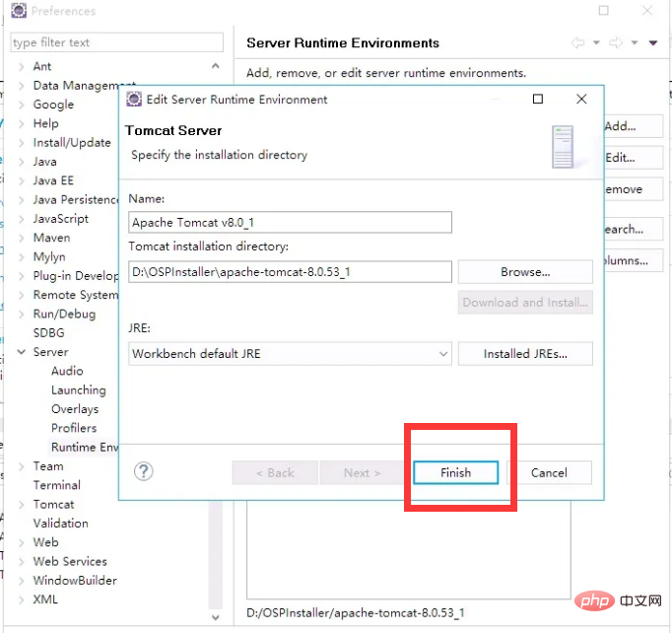Click the Tomcat server banner icon
The height and width of the screenshot is (633, 672).
[x=563, y=146]
